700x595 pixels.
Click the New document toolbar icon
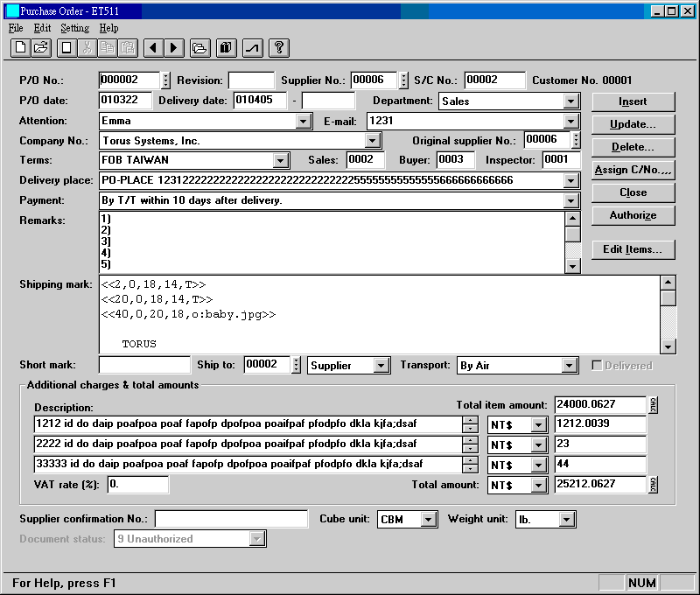click(20, 48)
